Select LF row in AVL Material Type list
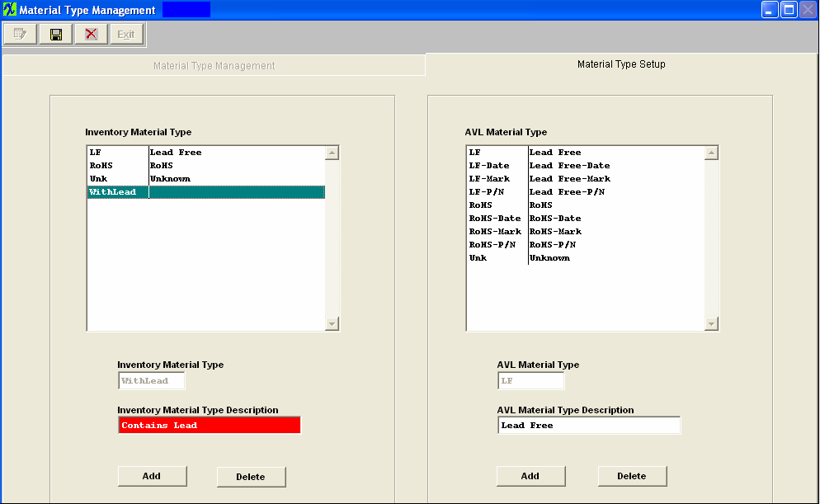The height and width of the screenshot is (504, 820). (x=585, y=153)
